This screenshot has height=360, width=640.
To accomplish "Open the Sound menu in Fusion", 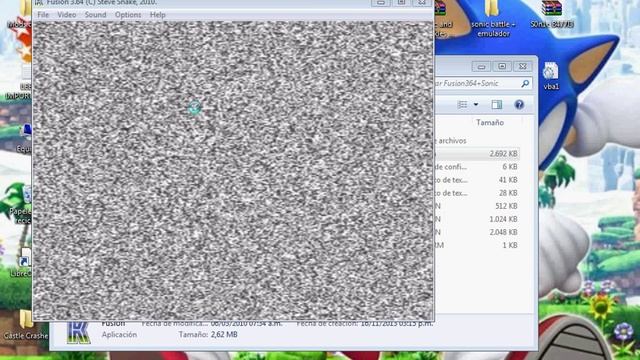I will tap(96, 15).
